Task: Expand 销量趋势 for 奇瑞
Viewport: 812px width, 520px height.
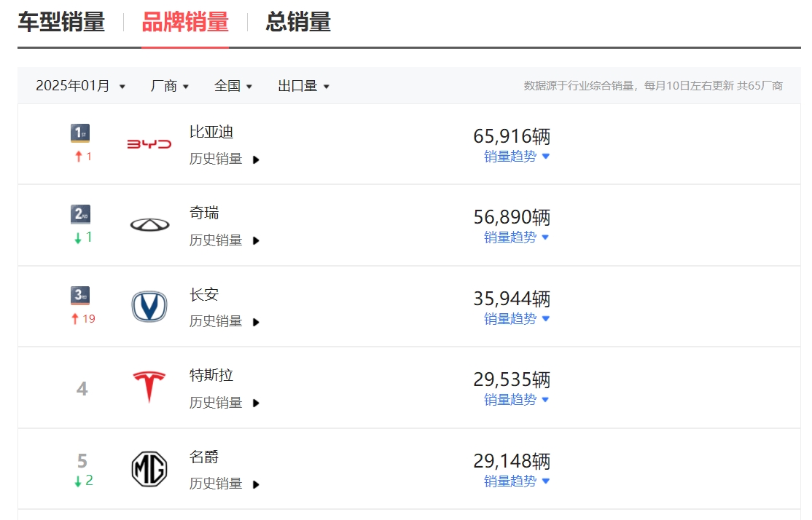Action: click(516, 237)
